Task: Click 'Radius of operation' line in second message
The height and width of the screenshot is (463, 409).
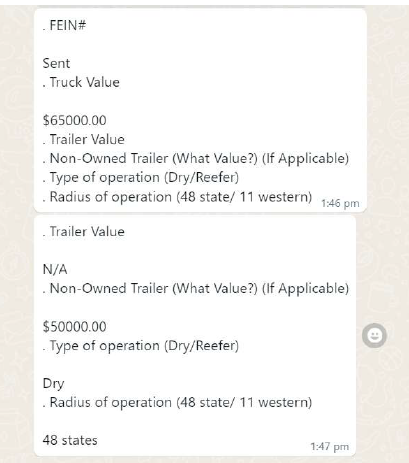Action: (x=177, y=402)
